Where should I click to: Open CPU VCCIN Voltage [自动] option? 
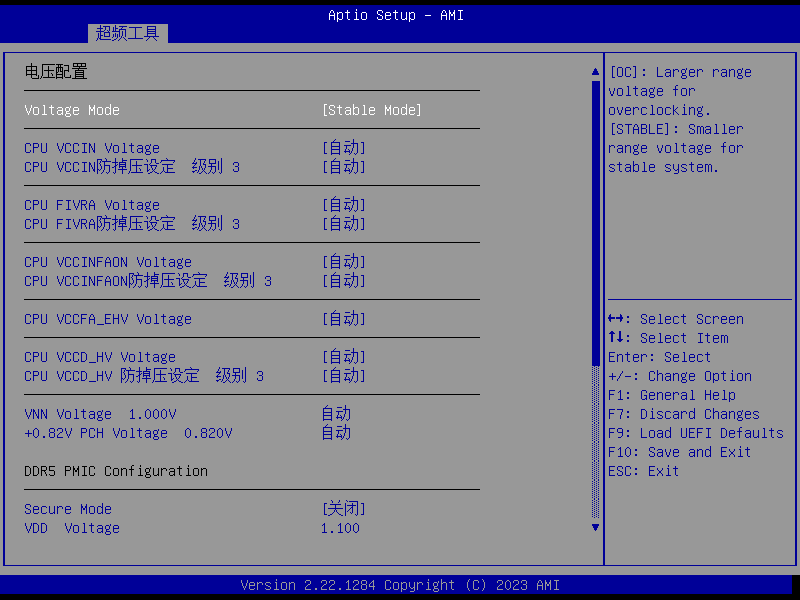click(x=343, y=148)
